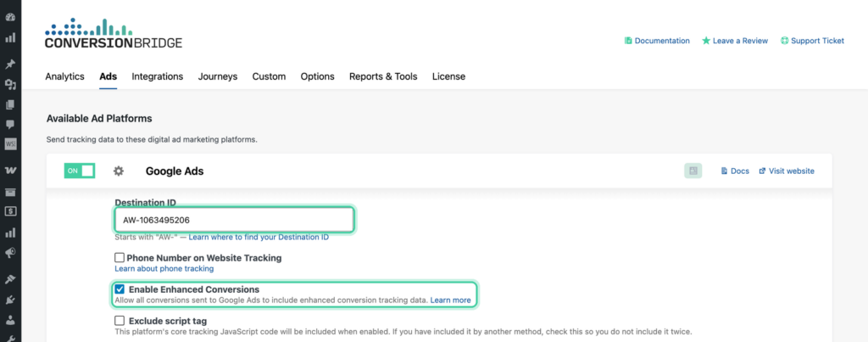Open the Appearance brush sidebar icon
The height and width of the screenshot is (342, 868).
pos(10,279)
